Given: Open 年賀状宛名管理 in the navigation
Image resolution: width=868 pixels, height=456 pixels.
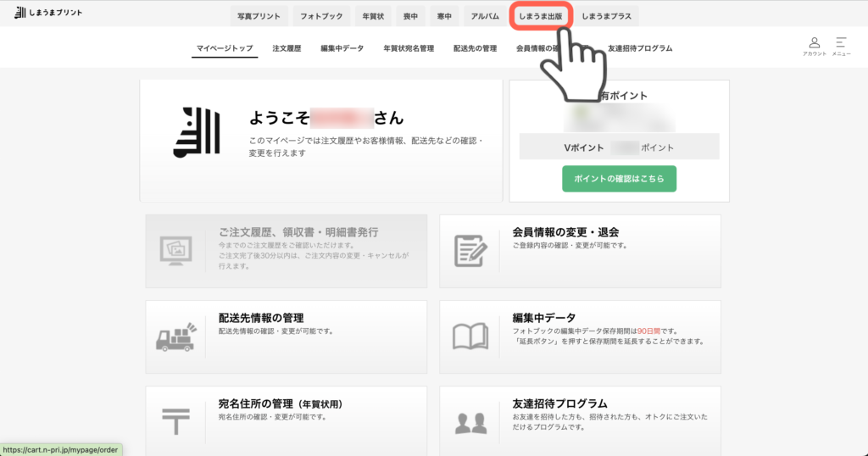Looking at the screenshot, I should (408, 48).
